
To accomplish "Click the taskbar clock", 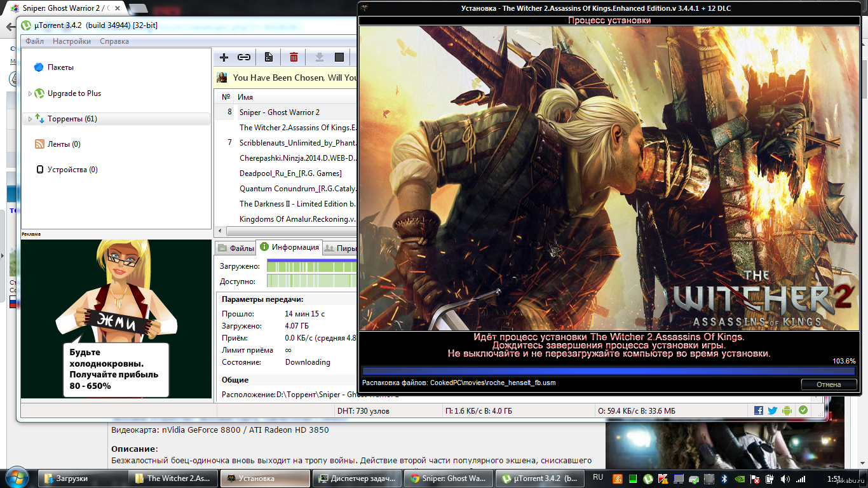I will point(835,478).
